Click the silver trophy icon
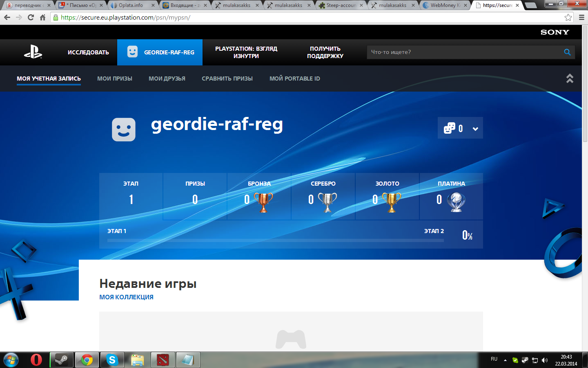 pos(327,202)
